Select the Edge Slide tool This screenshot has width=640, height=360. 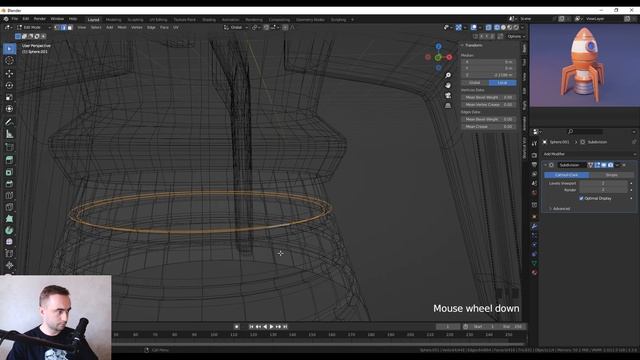(x=9, y=254)
